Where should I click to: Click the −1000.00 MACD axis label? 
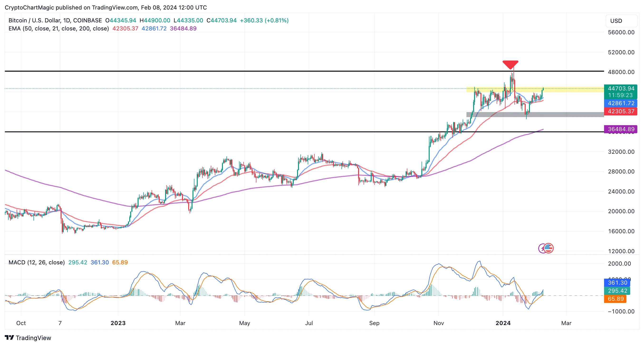[x=621, y=311]
